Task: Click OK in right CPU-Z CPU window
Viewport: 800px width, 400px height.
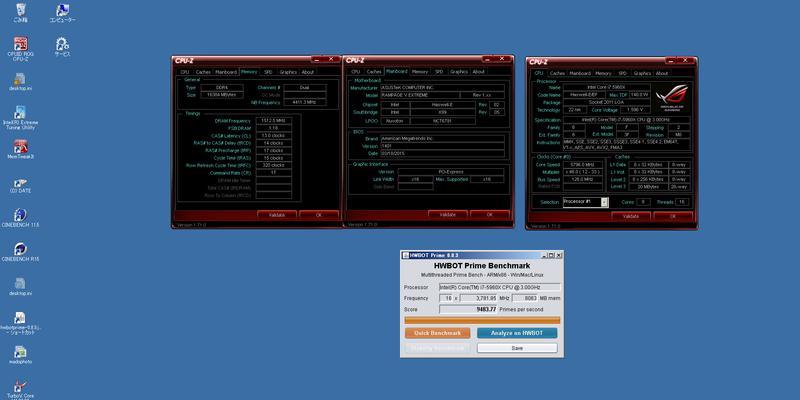Action: coord(673,216)
